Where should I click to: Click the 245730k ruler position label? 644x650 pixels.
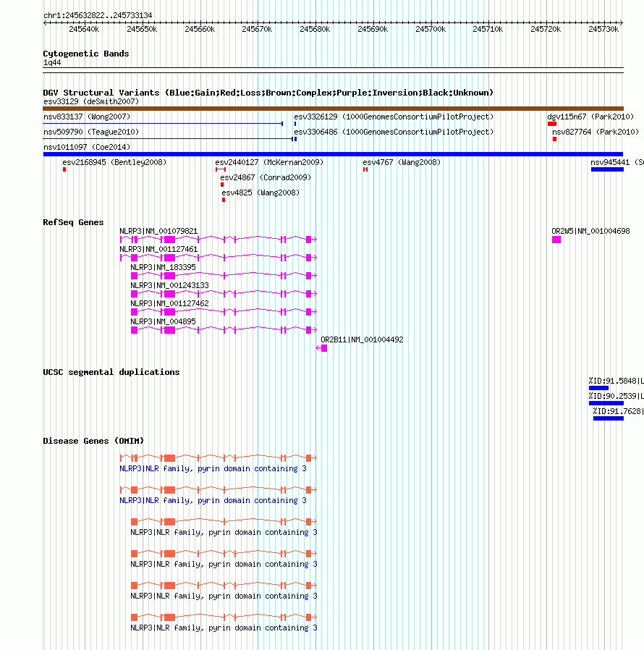[x=603, y=29]
